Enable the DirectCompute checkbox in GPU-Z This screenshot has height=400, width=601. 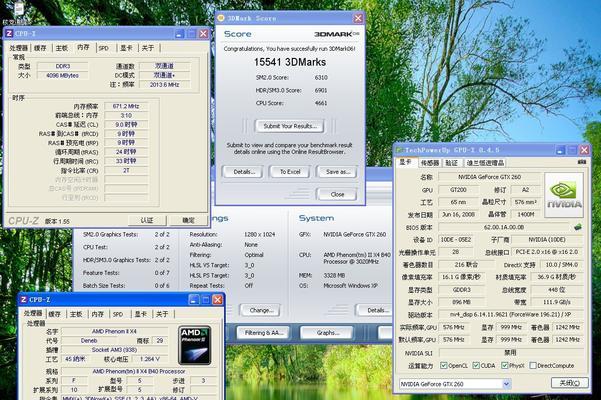click(x=533, y=366)
